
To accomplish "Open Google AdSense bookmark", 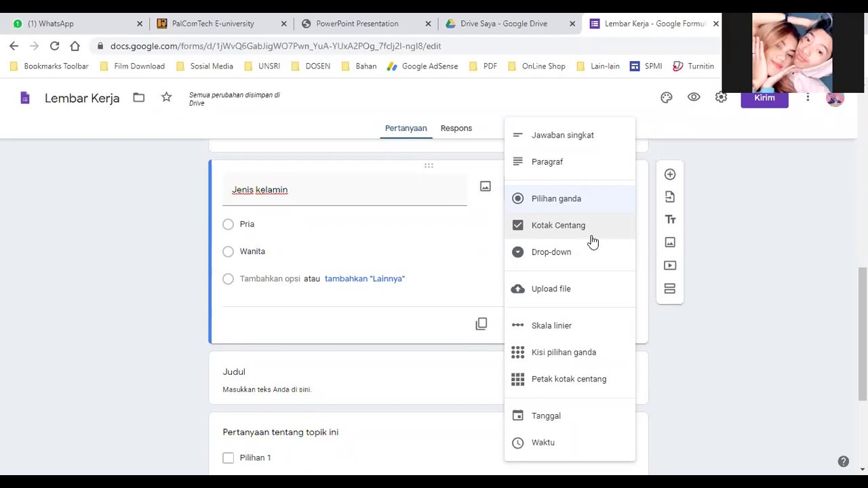I will tap(422, 66).
